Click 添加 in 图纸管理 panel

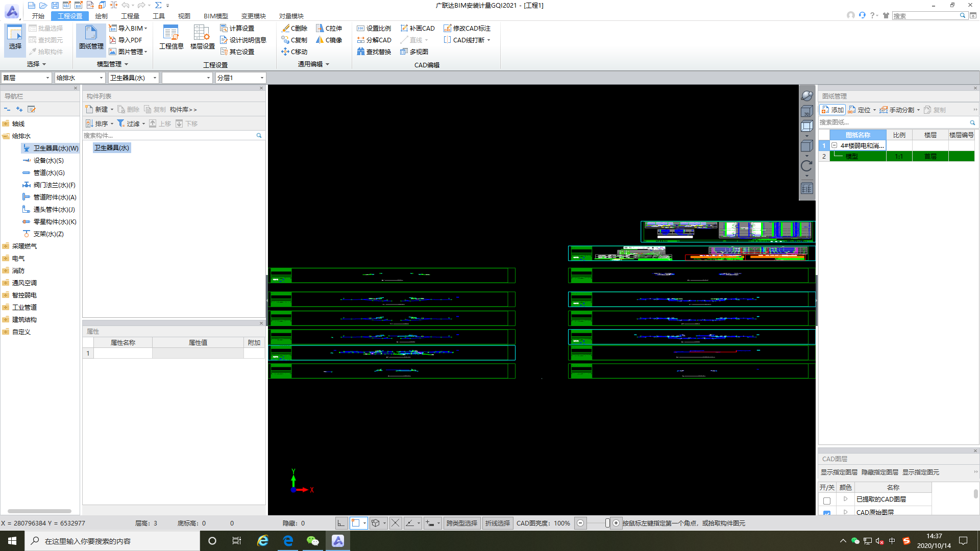(x=832, y=110)
